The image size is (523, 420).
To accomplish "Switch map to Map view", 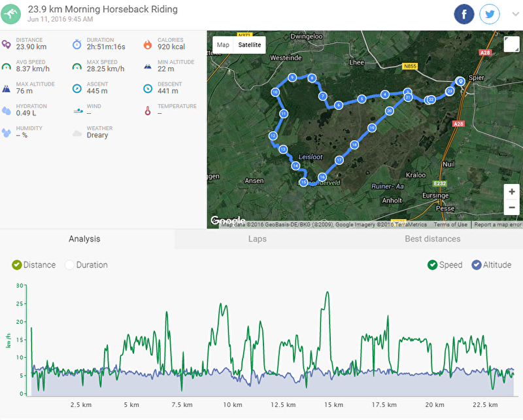I will click(223, 44).
